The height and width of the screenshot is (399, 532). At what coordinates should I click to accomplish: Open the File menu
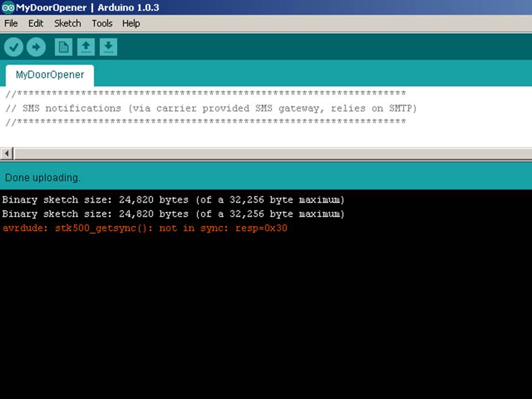tap(11, 23)
